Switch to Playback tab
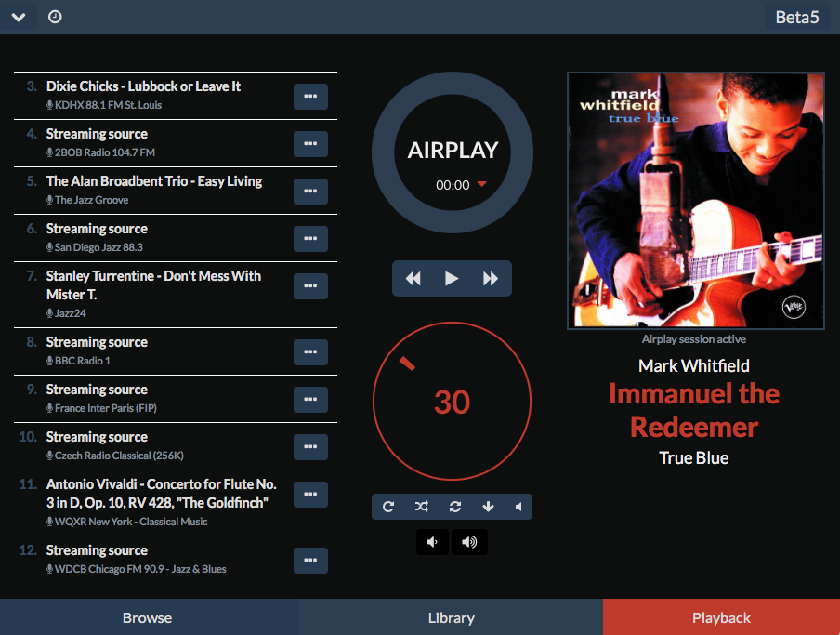This screenshot has width=840, height=635. [x=721, y=618]
